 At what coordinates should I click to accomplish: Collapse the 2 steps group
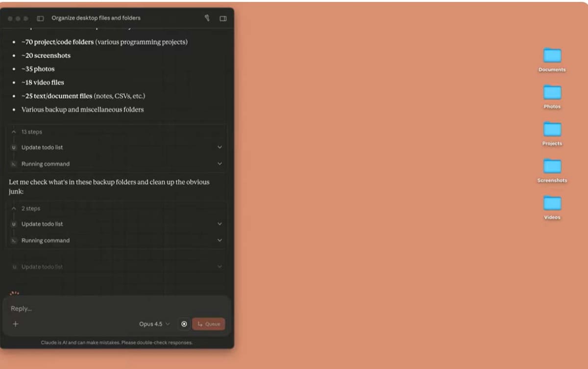(x=14, y=208)
